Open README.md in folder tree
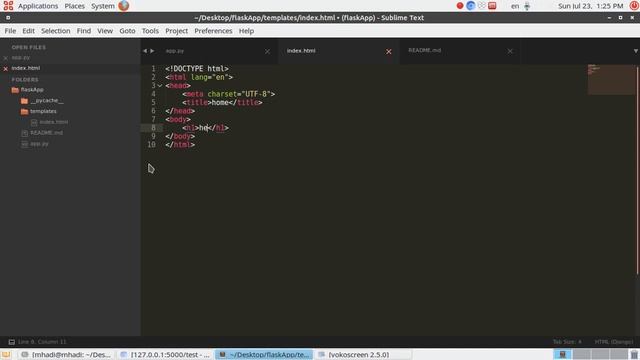This screenshot has width=640, height=360. (x=46, y=133)
